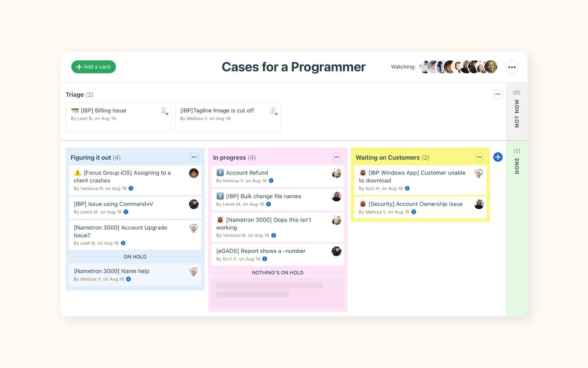This screenshot has height=368, width=588.
Task: Click the last watcher avatar in Watching
Action: (x=491, y=67)
